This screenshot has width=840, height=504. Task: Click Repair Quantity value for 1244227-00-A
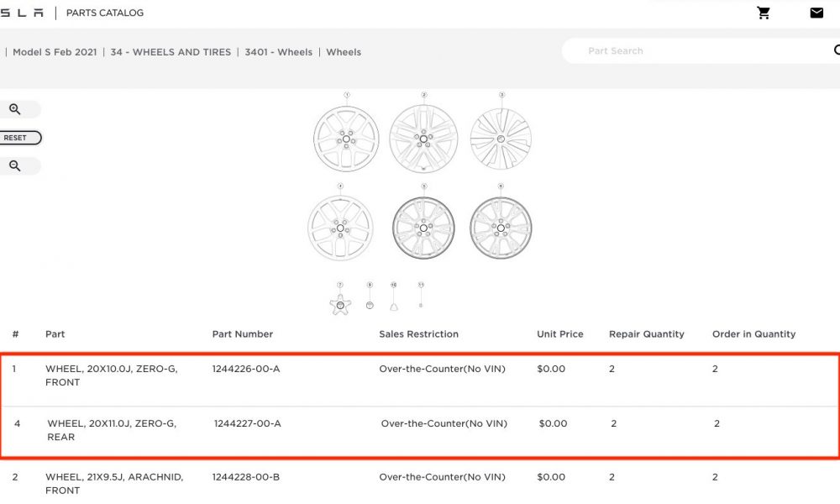click(614, 423)
